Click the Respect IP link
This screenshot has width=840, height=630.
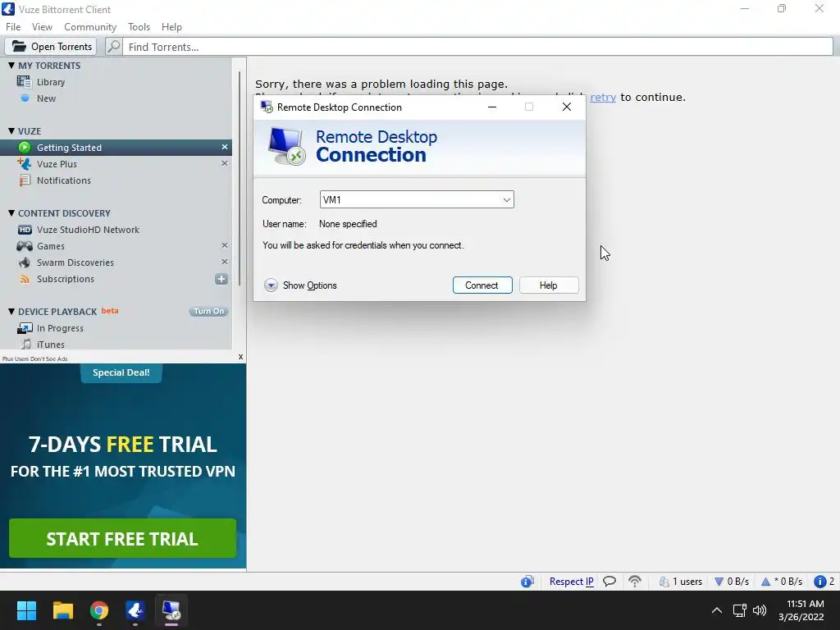pyautogui.click(x=571, y=582)
